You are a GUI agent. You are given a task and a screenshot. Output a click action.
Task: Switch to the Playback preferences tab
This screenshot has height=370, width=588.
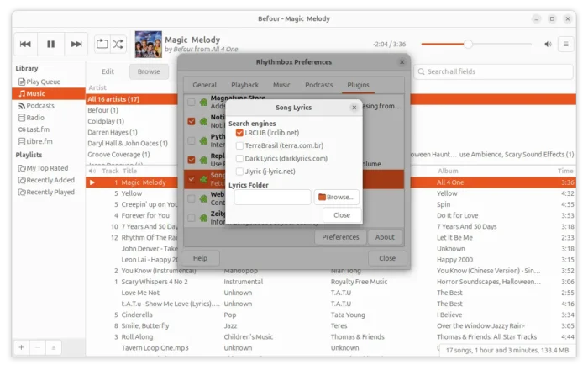click(x=245, y=85)
